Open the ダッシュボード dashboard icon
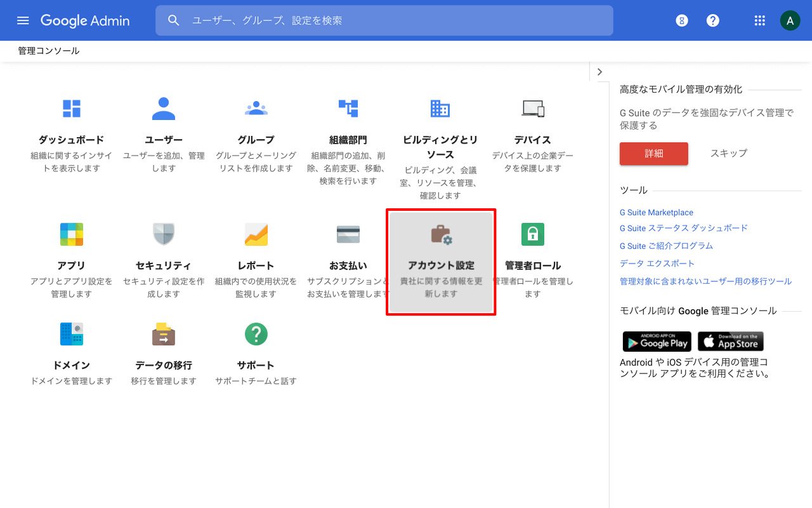This screenshot has width=812, height=508. [x=72, y=109]
